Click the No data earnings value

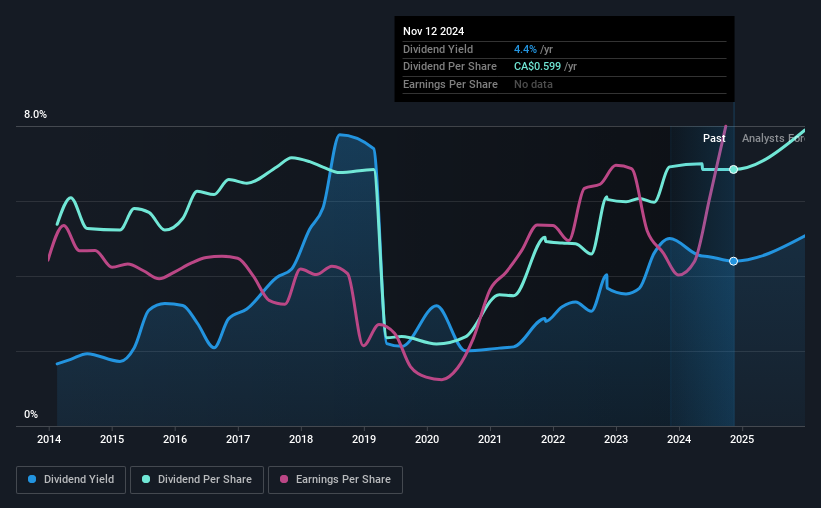coord(533,84)
